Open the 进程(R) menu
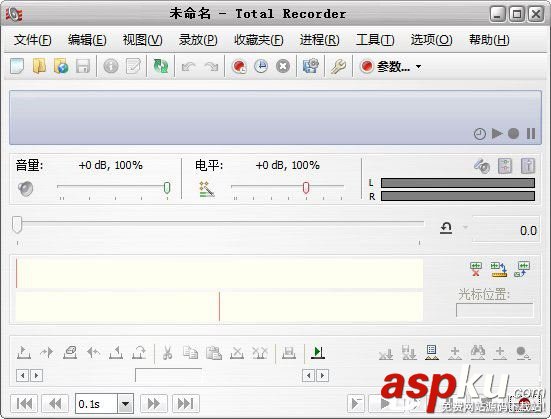 pyautogui.click(x=319, y=40)
